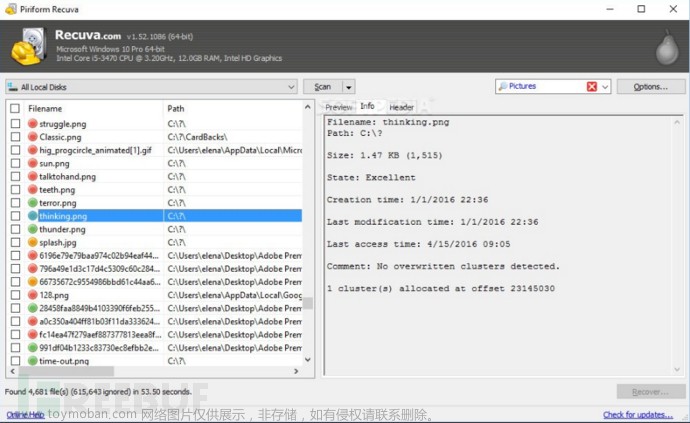Check the box for thunder.png
The image size is (690, 423).
coord(15,229)
